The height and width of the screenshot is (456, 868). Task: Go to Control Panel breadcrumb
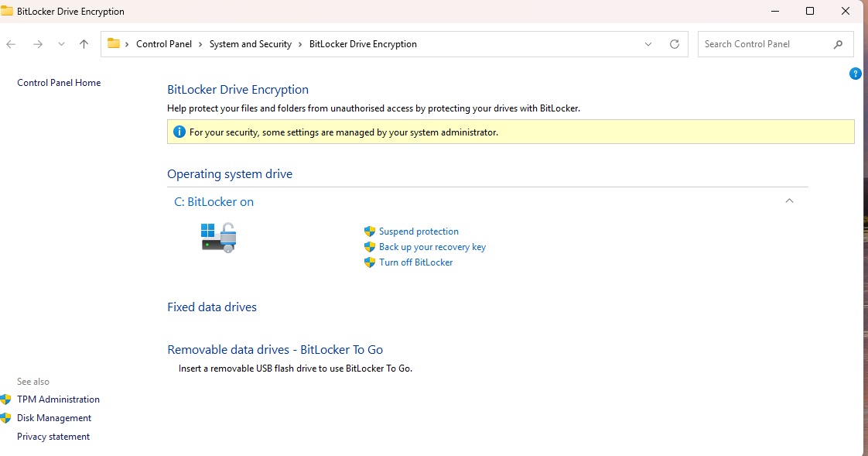point(163,44)
